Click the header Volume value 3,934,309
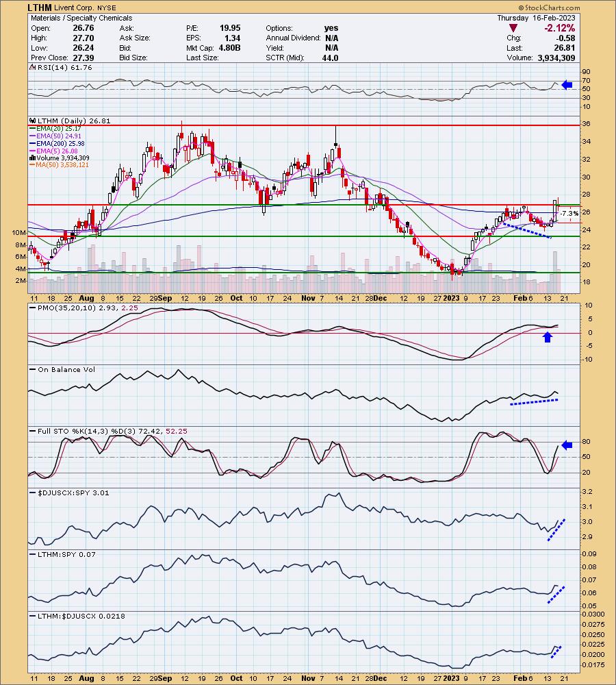Viewport: 616px width, 685px height. (x=556, y=58)
